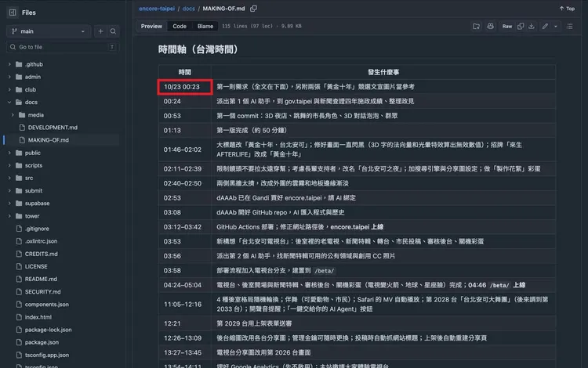Expand the public folder
Image resolution: width=588 pixels, height=368 pixels.
pyautogui.click(x=9, y=153)
